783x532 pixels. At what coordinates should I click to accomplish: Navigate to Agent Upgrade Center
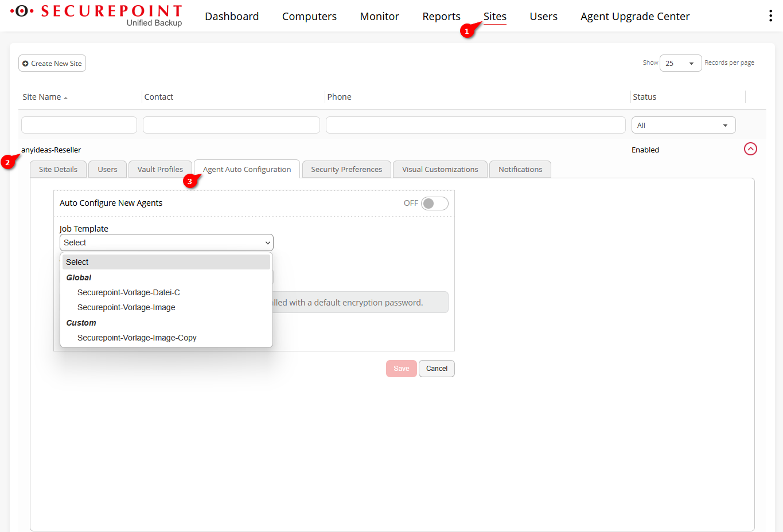[x=634, y=17]
